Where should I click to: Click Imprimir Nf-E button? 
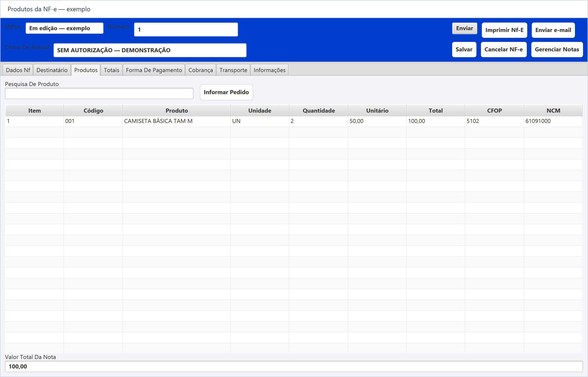(504, 30)
